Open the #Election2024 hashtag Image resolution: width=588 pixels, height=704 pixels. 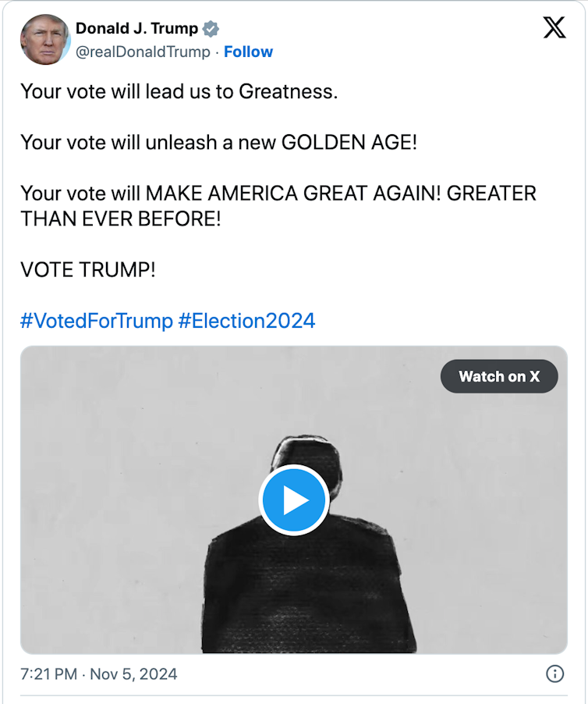pyautogui.click(x=246, y=320)
